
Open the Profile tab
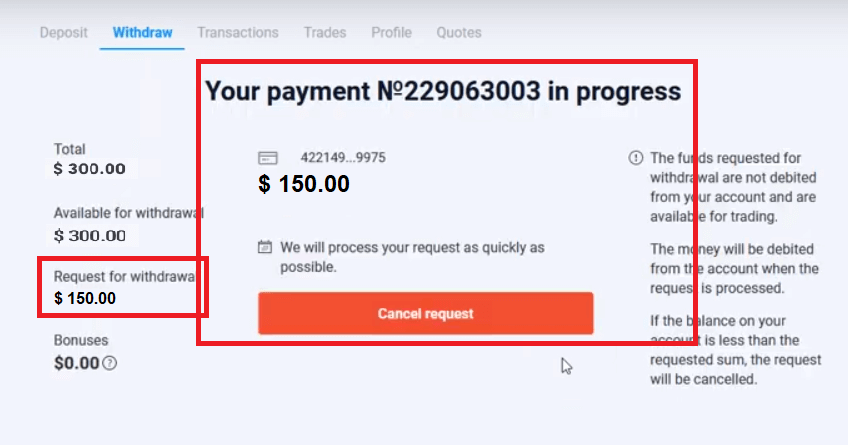tap(391, 33)
